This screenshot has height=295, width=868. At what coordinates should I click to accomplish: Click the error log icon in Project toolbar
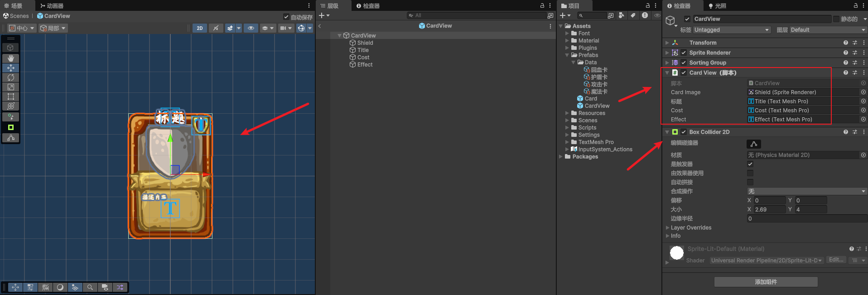click(x=645, y=15)
